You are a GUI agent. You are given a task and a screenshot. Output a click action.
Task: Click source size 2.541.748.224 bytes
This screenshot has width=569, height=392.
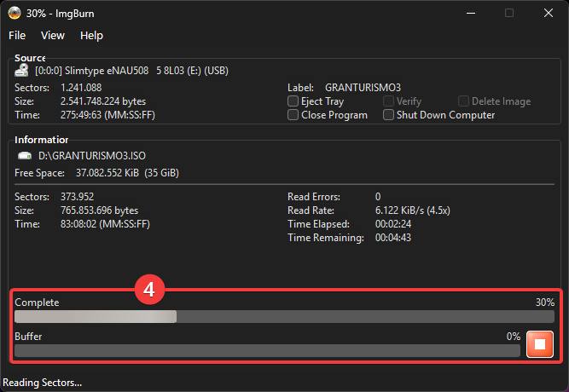103,101
